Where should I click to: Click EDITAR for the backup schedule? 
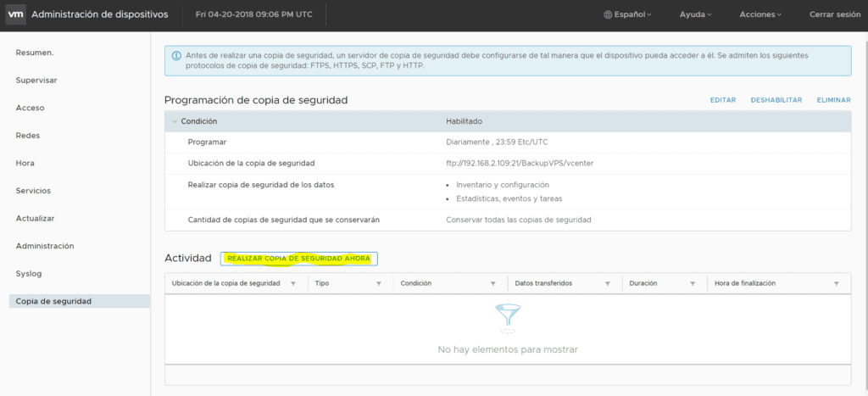pos(723,100)
